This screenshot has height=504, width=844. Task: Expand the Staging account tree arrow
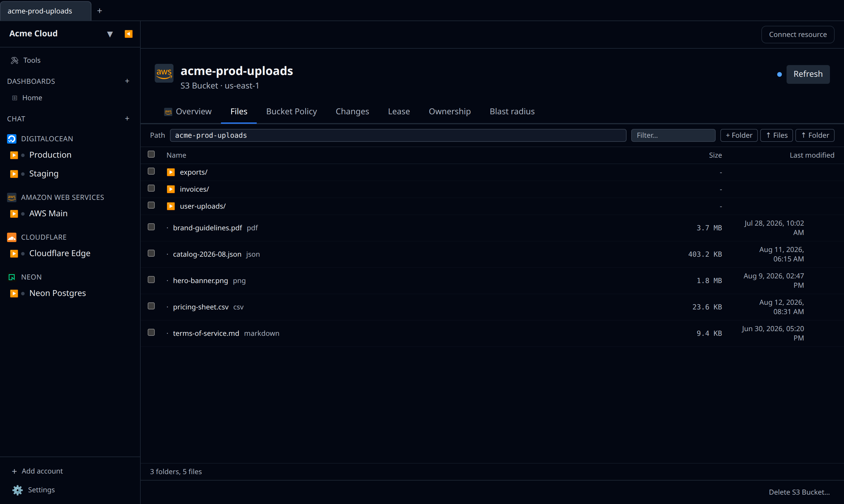[14, 174]
